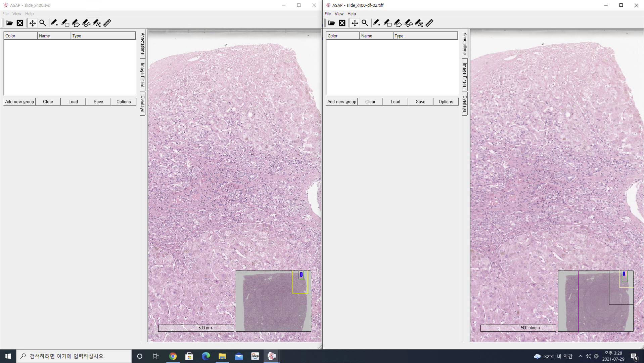This screenshot has height=363, width=644.
Task: Select the Point set tool in the df-02.tiff window
Action: point(419,23)
